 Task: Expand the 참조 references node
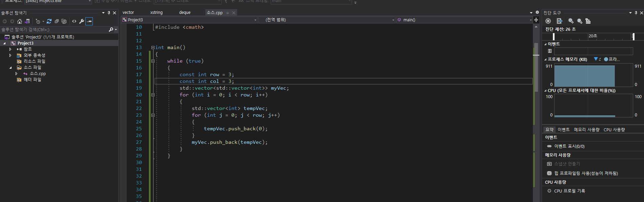click(10, 49)
